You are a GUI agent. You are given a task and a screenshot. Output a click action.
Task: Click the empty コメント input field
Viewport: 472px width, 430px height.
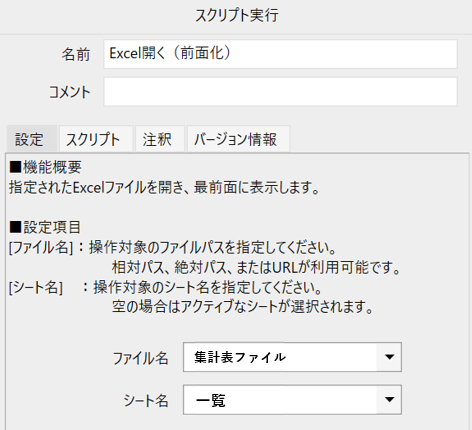280,92
